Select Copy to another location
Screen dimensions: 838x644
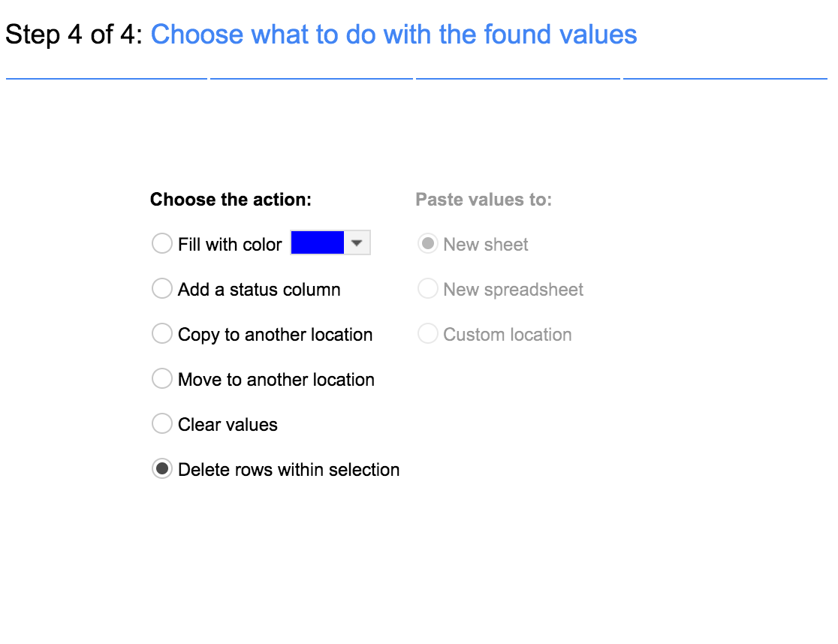point(162,334)
